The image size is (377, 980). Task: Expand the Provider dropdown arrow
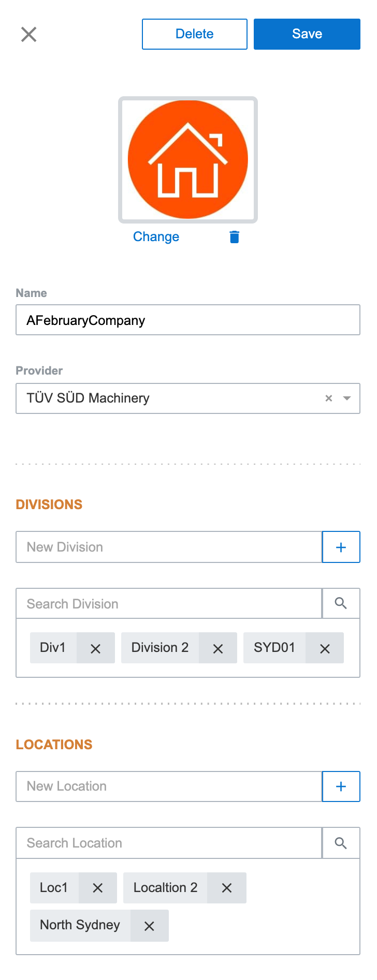347,398
